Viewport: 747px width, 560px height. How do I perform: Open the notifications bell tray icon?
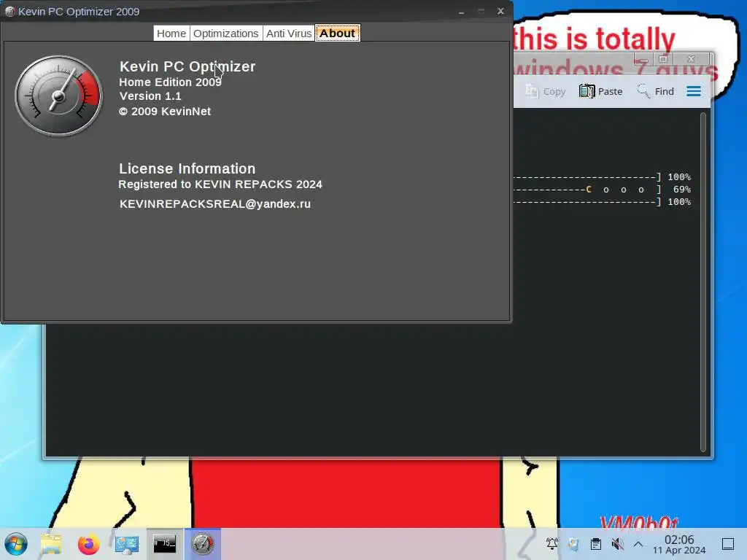(552, 544)
